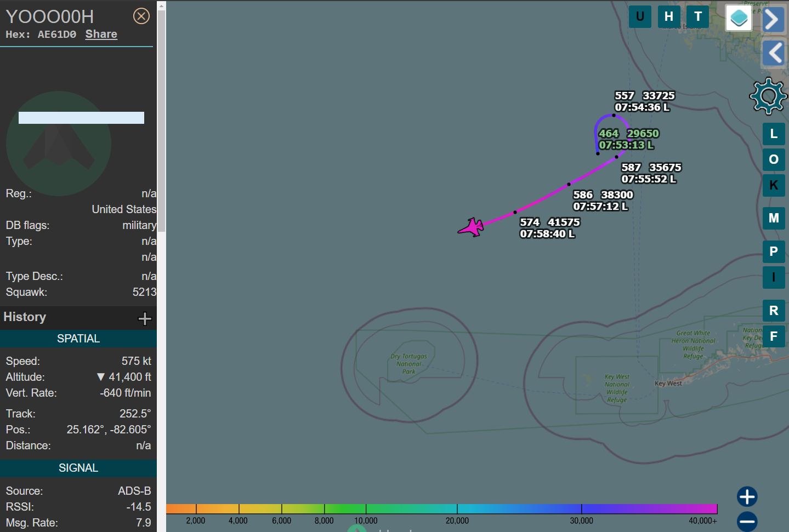
Task: Click the position 25.162°, -82.605°
Action: [x=109, y=430]
